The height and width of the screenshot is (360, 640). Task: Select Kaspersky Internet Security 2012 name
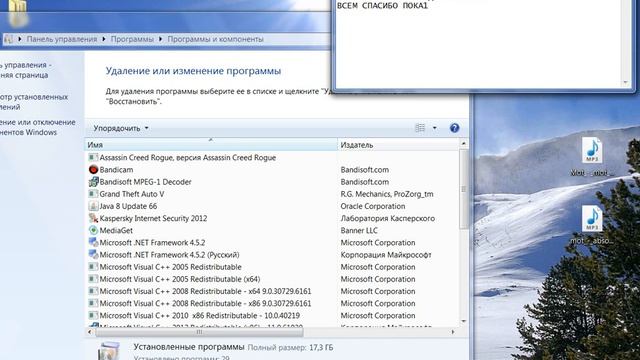pyautogui.click(x=153, y=218)
